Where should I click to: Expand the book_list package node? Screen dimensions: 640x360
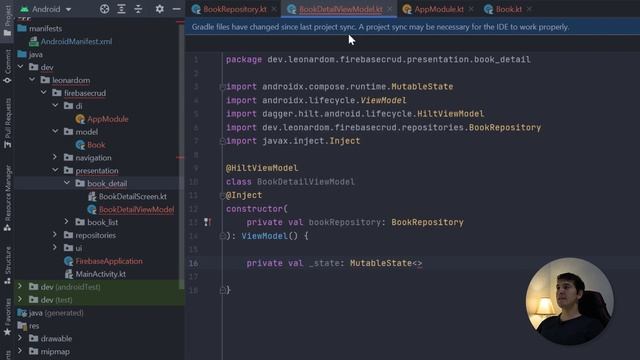(67, 222)
